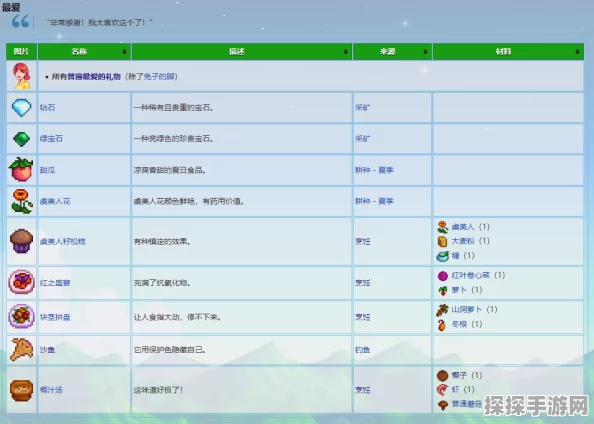
Task: Click 钓鱼 source link in 沙鱼 row
Action: tap(363, 350)
